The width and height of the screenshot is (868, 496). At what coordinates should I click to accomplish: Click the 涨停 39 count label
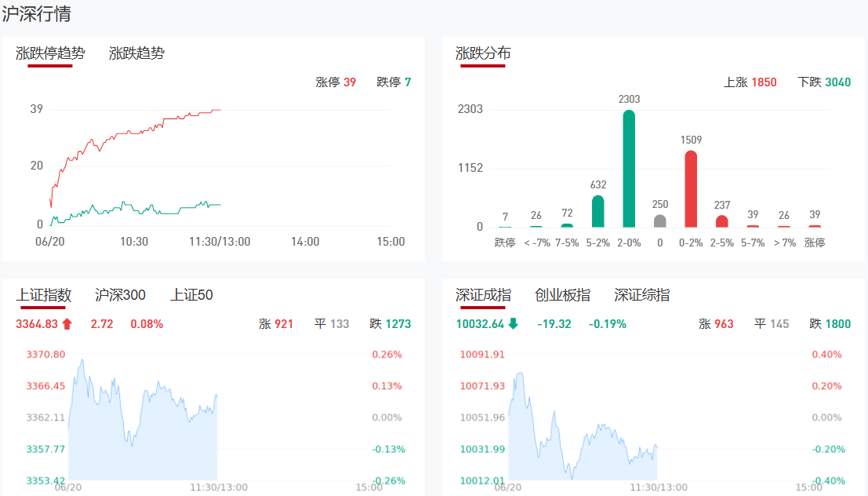tap(336, 82)
